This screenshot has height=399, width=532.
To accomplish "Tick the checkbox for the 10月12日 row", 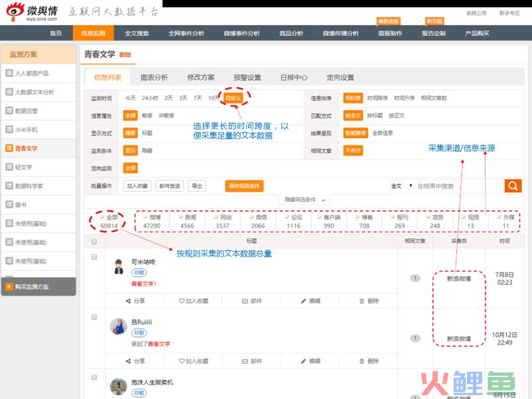I will (94, 317).
